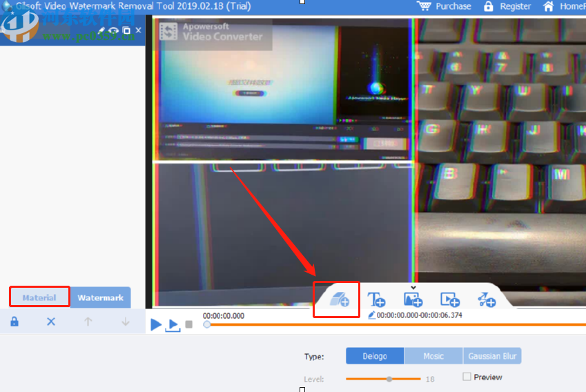Open the Register link

pos(516,6)
